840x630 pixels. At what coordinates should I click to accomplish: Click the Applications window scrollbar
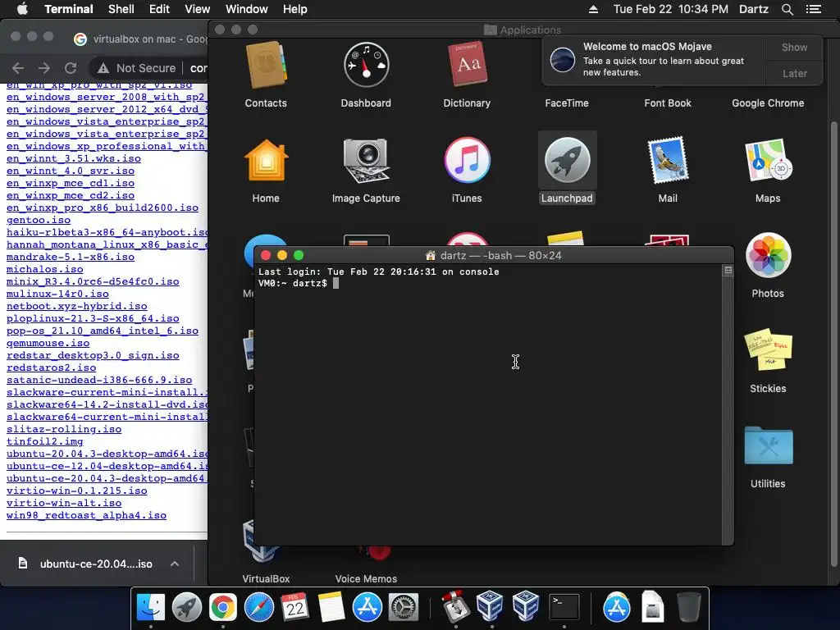833,343
